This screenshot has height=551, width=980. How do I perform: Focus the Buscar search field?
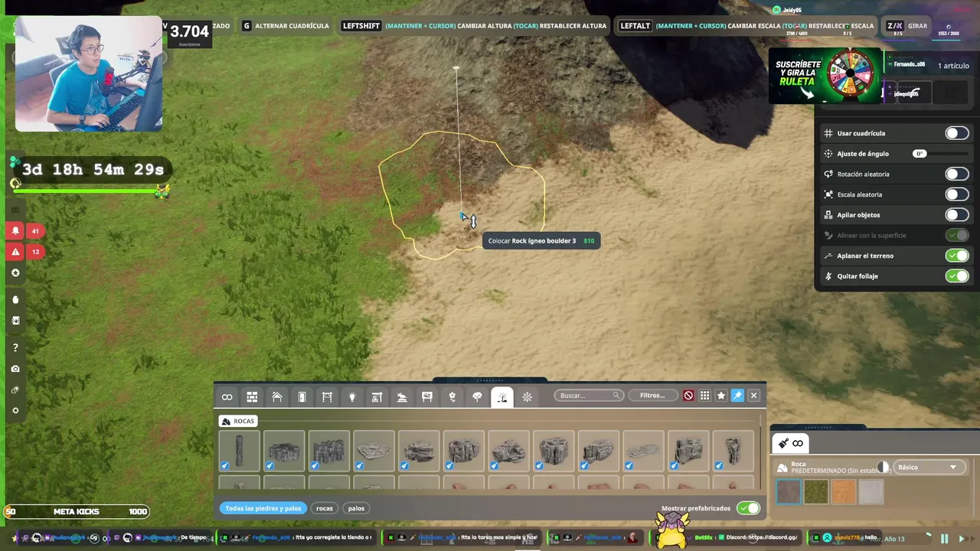pos(589,396)
